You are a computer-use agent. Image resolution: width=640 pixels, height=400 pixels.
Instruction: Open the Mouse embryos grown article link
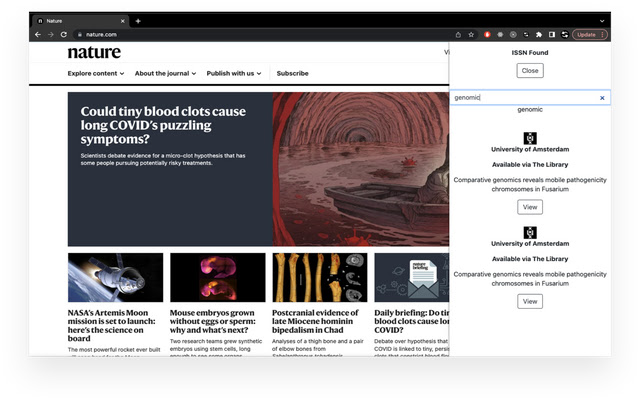pyautogui.click(x=212, y=321)
